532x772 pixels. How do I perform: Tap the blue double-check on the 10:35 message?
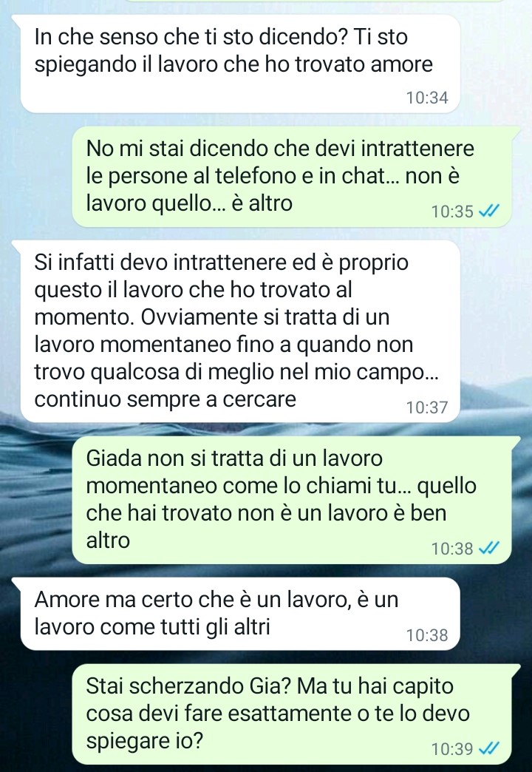coord(489,211)
